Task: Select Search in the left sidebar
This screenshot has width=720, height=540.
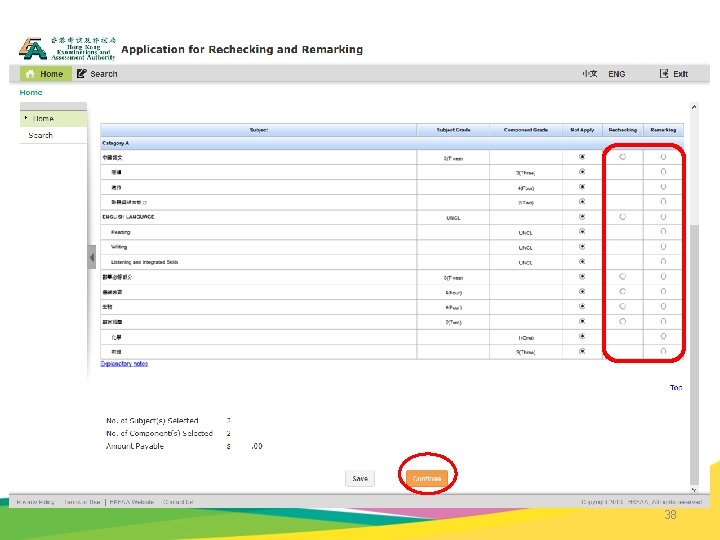Action: click(x=53, y=135)
